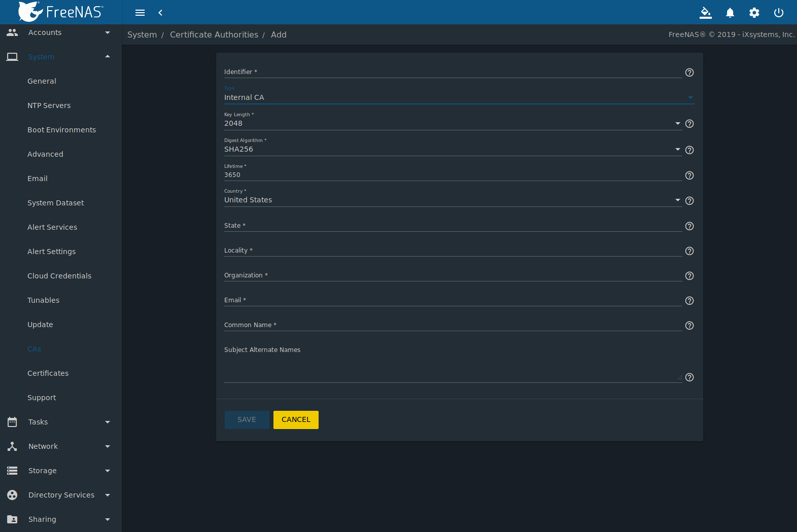
Task: Toggle the hamburger sidebar menu
Action: pyautogui.click(x=140, y=13)
